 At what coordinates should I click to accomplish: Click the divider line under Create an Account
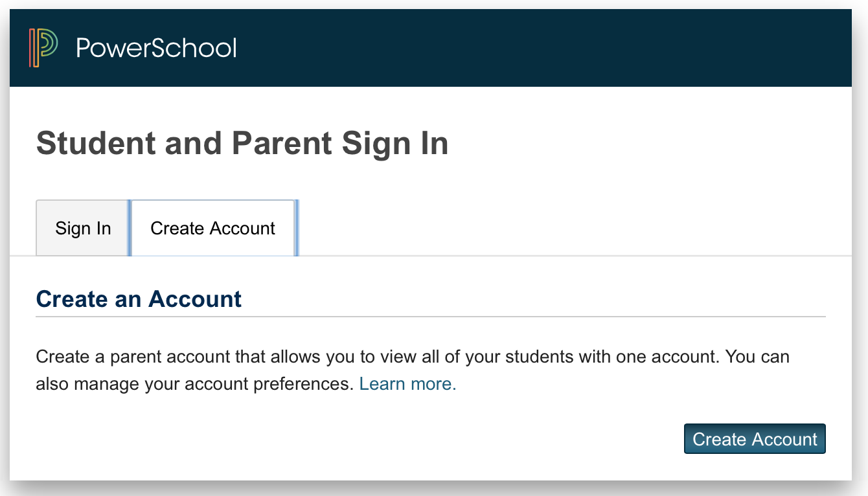[431, 317]
